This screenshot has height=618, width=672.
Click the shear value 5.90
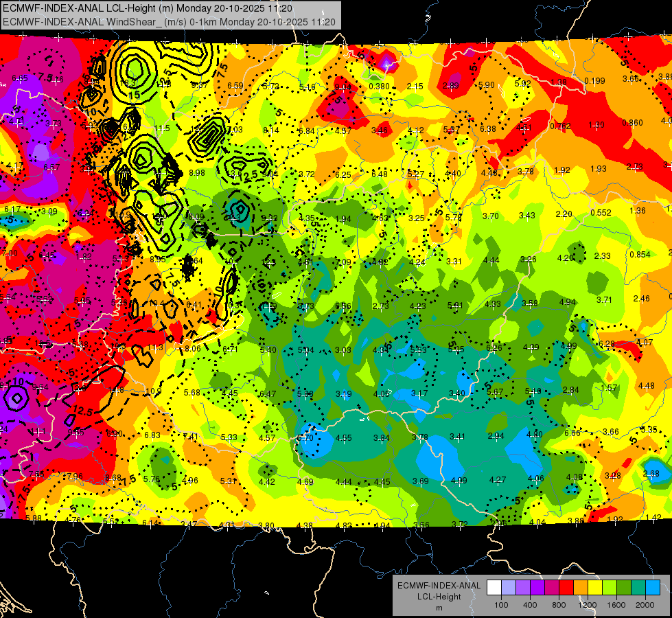487,85
